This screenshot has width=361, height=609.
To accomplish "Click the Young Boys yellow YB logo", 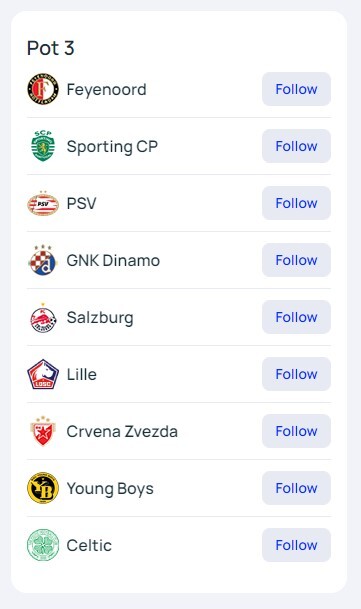I will point(43,488).
